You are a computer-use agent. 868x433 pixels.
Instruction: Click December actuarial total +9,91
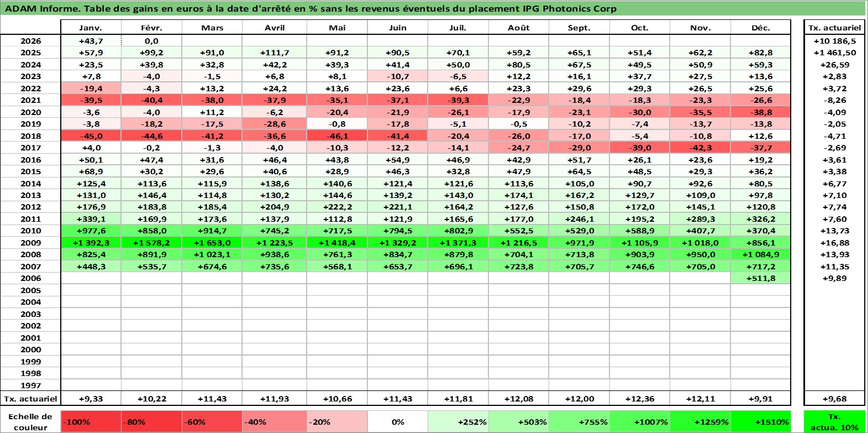tap(760, 399)
